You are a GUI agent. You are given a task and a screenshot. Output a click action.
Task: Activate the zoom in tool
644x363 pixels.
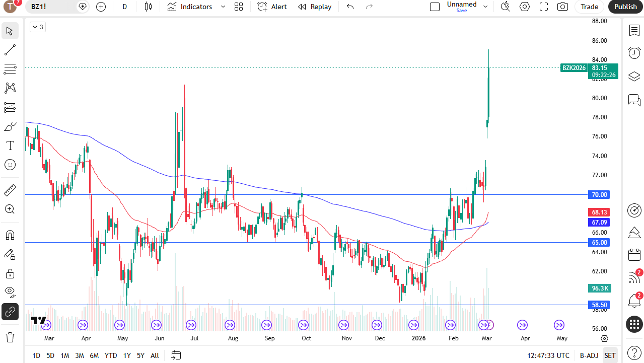click(10, 209)
